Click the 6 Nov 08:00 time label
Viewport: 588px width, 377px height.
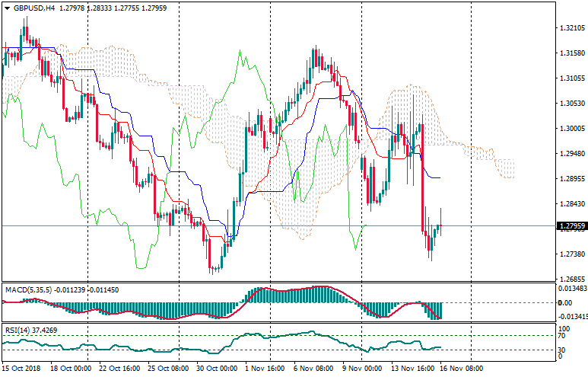313,368
